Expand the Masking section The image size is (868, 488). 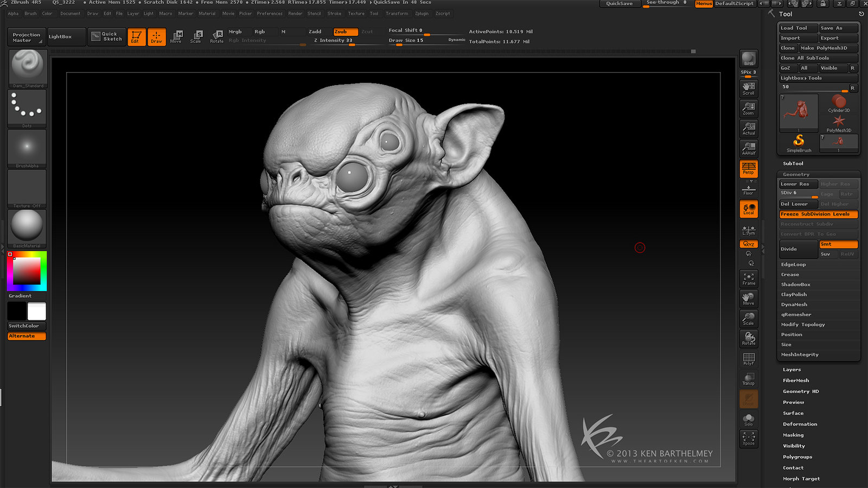(x=793, y=435)
